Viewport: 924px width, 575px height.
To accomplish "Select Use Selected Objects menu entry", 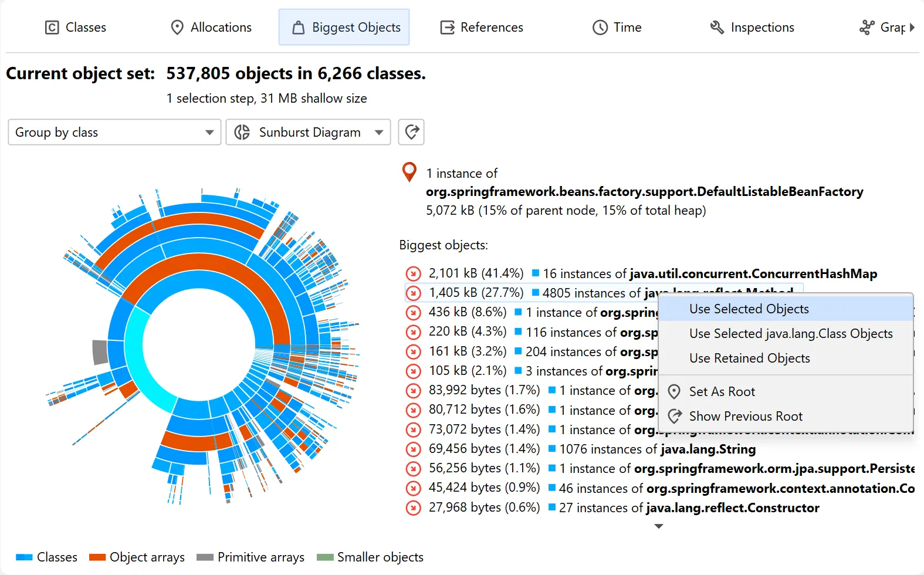I will (749, 309).
